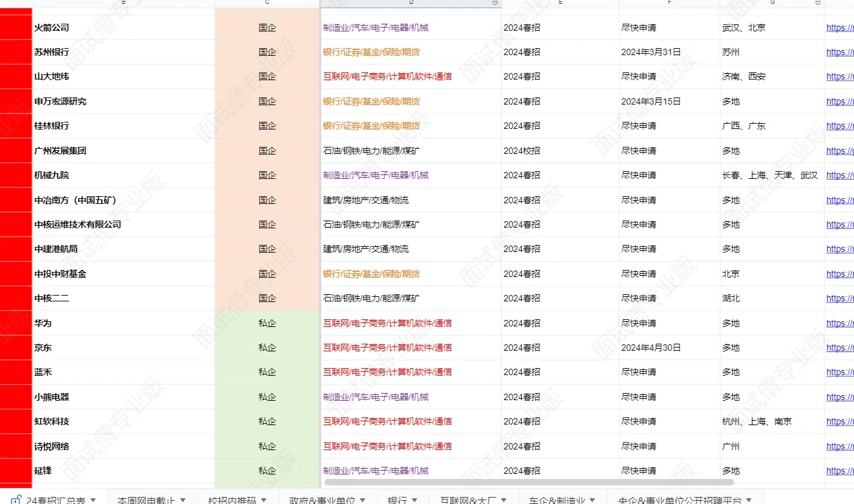Select the deadline cell 2024年4月30日
Screen dimensions: 854x504
(x=669, y=348)
